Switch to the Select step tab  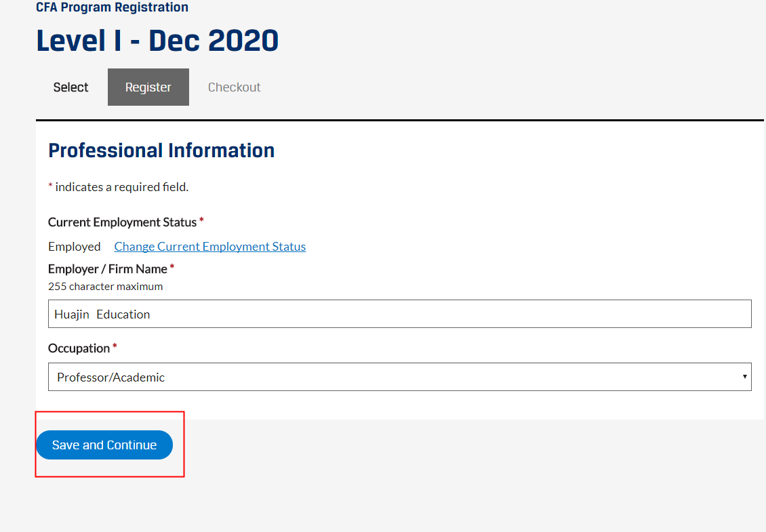point(70,87)
